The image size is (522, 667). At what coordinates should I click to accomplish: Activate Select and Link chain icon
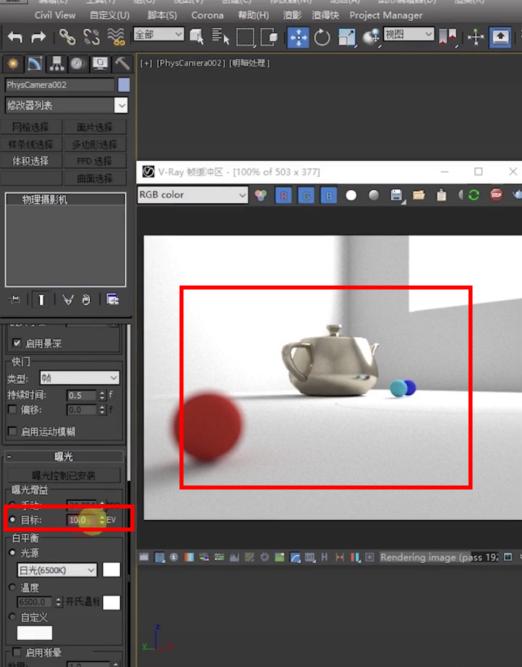[67, 37]
